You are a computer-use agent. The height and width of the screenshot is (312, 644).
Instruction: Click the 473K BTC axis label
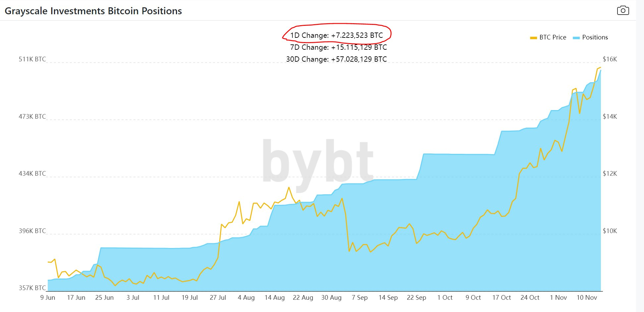point(32,116)
